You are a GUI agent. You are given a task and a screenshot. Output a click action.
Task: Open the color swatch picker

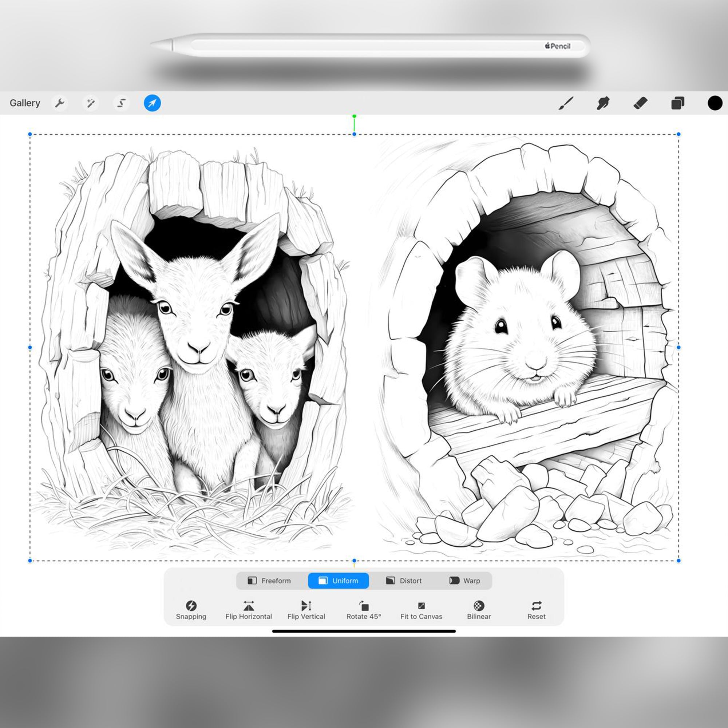(x=715, y=103)
